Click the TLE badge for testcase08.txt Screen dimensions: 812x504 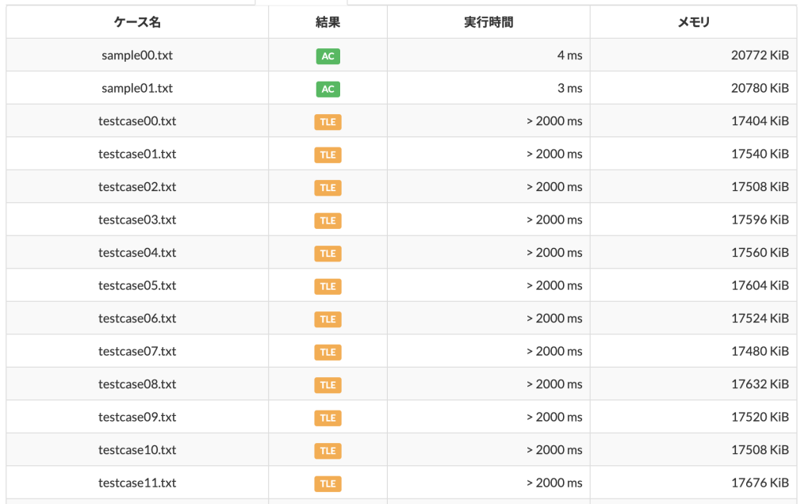click(327, 384)
